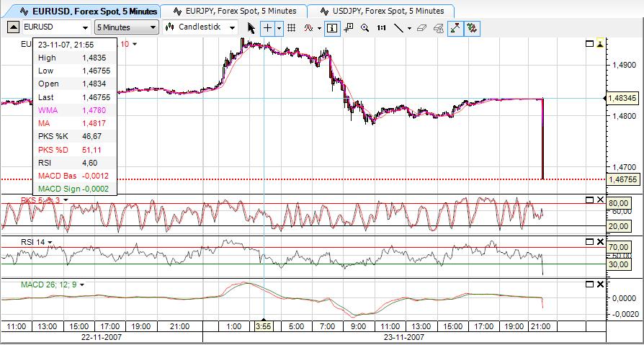This screenshot has width=644, height=345.
Task: Toggle chart grid lines
Action: pyautogui.click(x=292, y=27)
